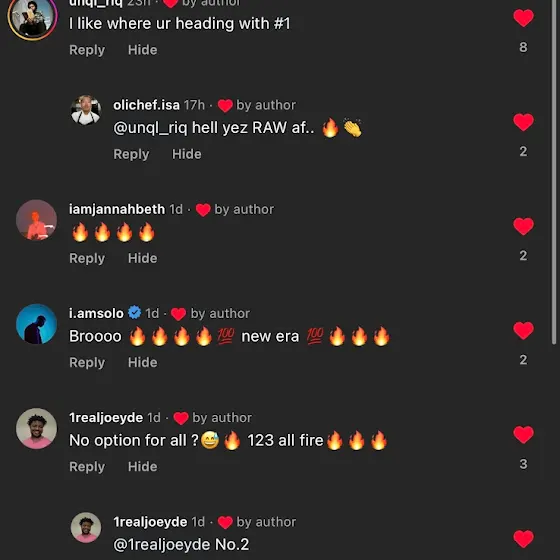
Task: Toggle heart on iamjannahbeth's fire comment
Action: 523,226
